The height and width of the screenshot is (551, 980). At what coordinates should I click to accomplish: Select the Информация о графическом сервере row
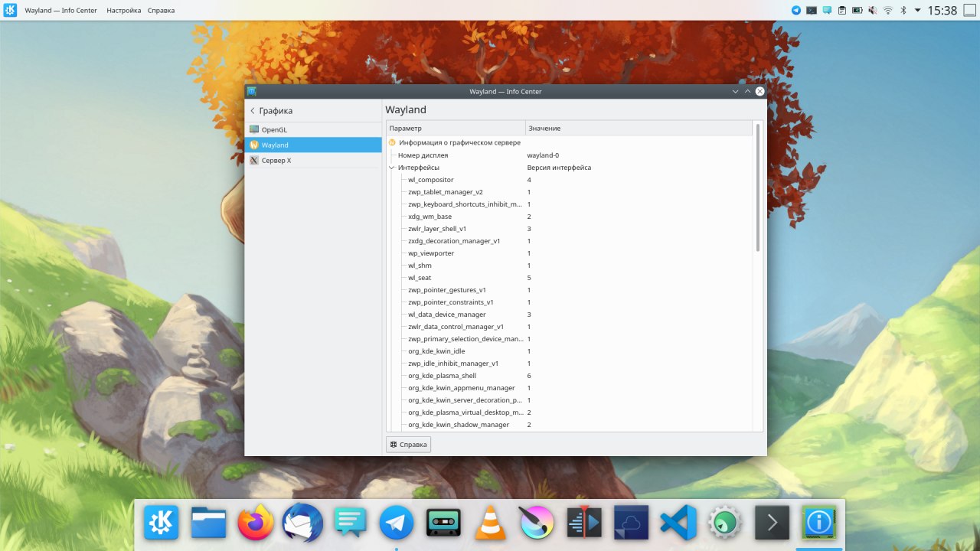tap(570, 142)
